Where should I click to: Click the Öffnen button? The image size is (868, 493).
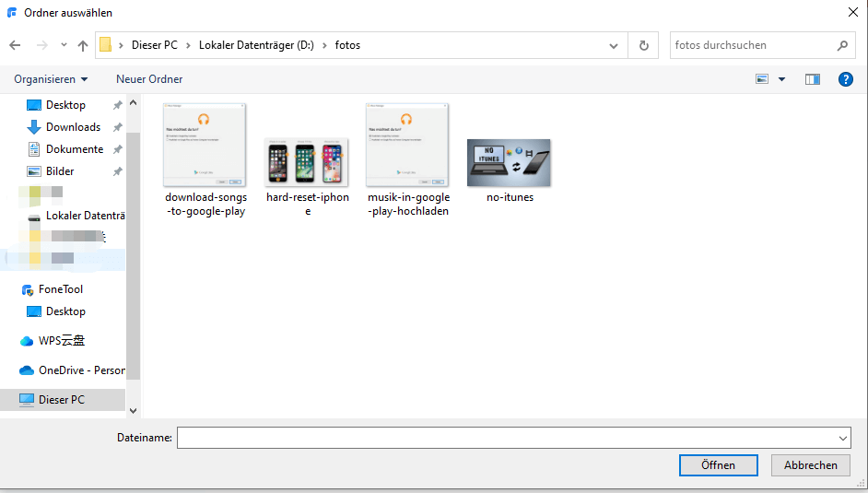718,465
